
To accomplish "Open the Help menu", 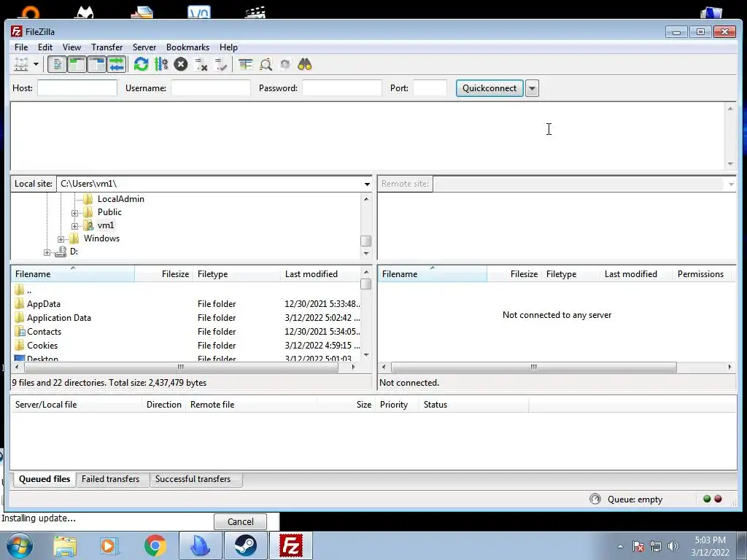I will (x=228, y=47).
